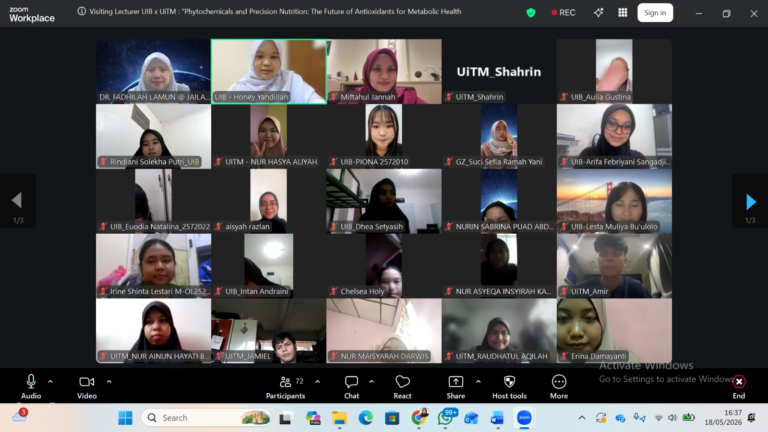Open Microsoft Word from the taskbar
Viewport: 768px width, 432px height.
coord(497,418)
